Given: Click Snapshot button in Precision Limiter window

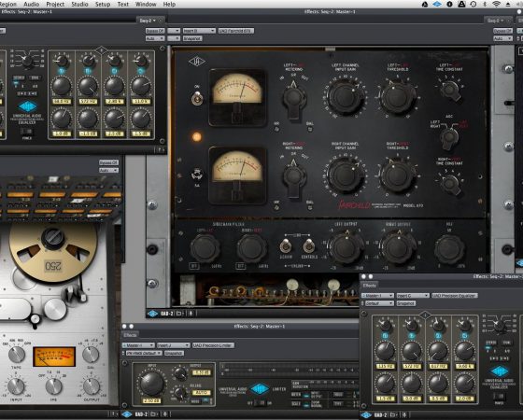Looking at the screenshot, I should click(x=174, y=353).
